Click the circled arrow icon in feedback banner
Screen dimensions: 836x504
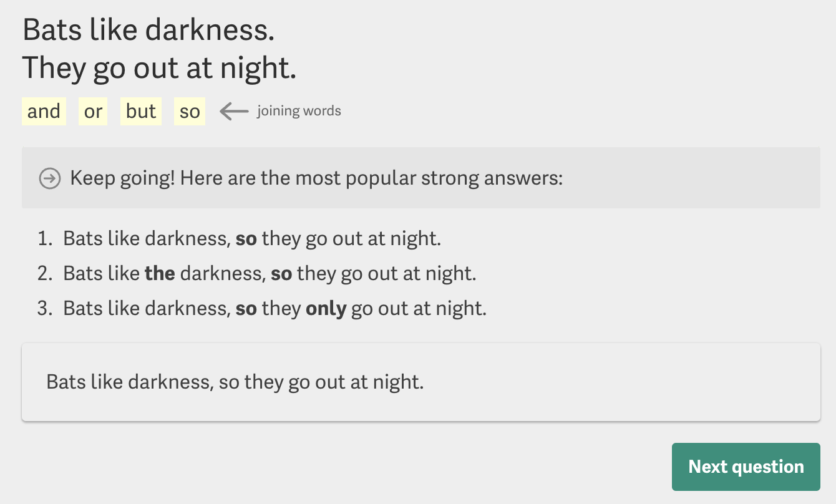(50, 178)
